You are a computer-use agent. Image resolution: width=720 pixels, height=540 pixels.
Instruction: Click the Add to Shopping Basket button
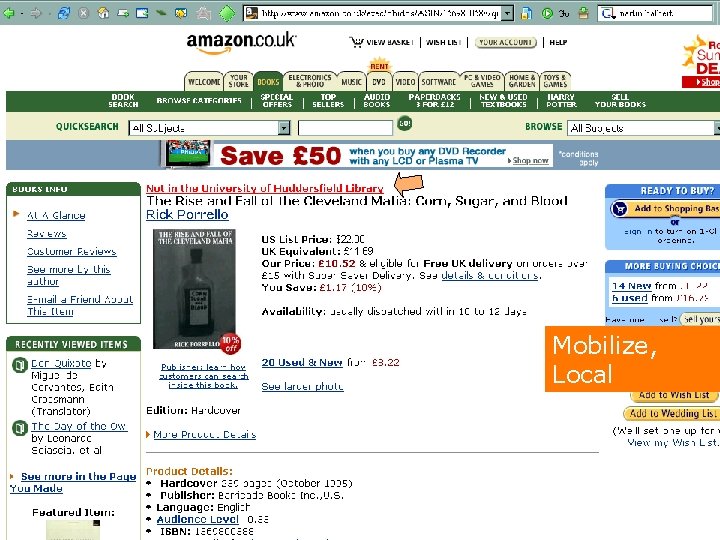point(665,208)
